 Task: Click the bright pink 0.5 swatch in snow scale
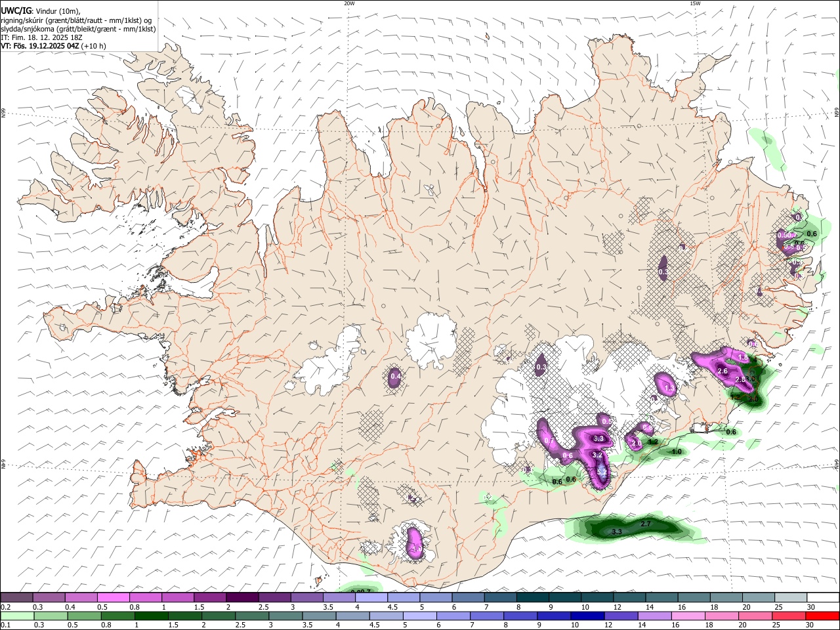113,597
